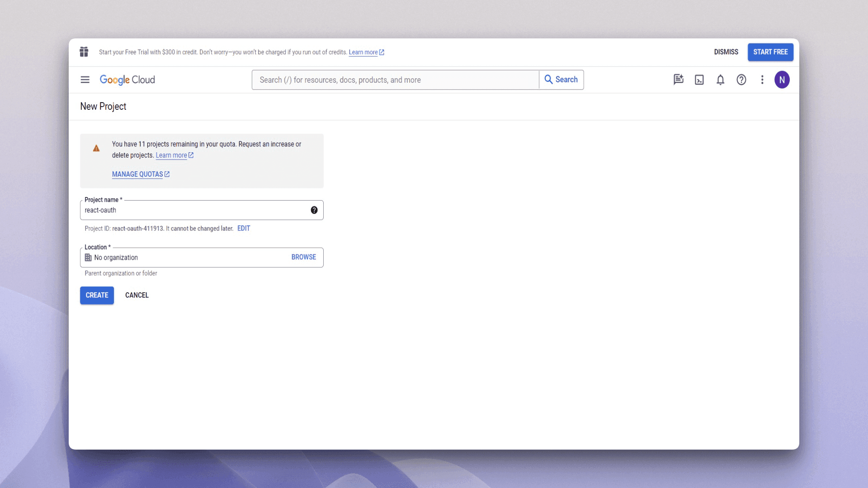Viewport: 868px width, 488px height.
Task: Click EDIT next to the Project ID
Action: pos(244,228)
